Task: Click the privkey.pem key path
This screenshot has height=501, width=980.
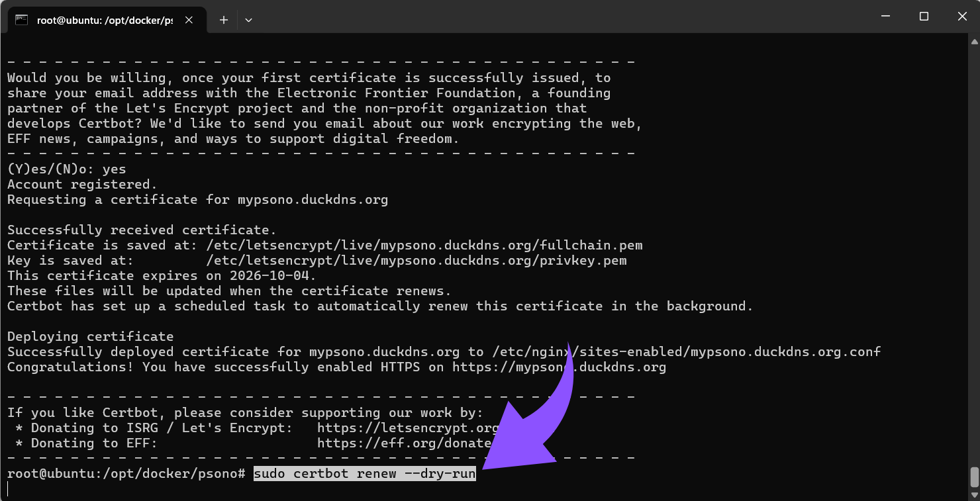Action: point(416,261)
